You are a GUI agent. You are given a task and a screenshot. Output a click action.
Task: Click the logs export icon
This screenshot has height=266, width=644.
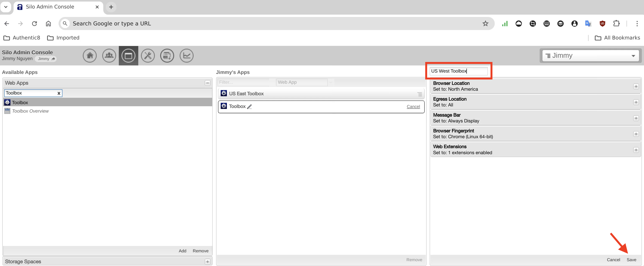point(167,55)
